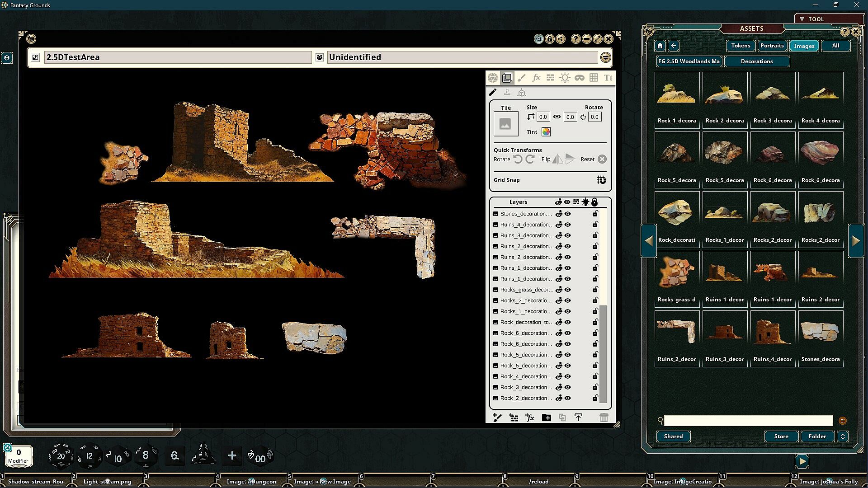The height and width of the screenshot is (488, 868).
Task: Roll the d20 die
Action: tap(61, 455)
